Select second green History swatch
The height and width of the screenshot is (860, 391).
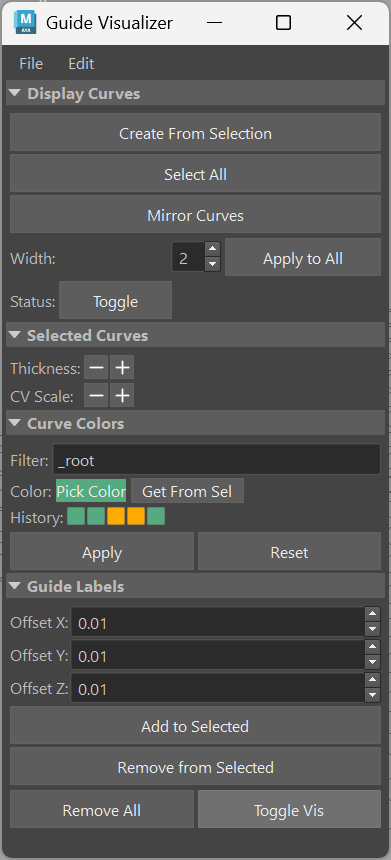click(x=96, y=517)
